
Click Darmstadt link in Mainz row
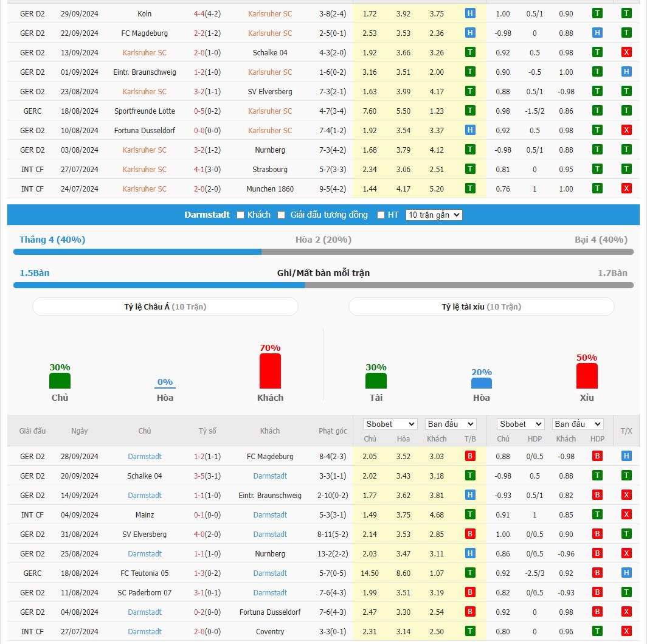[x=270, y=514]
